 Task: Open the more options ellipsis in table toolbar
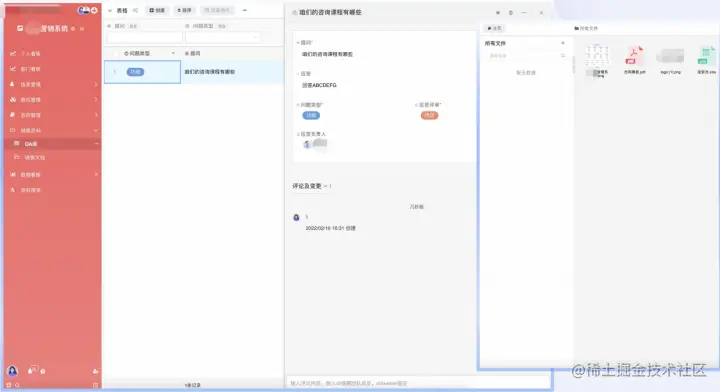(x=245, y=10)
